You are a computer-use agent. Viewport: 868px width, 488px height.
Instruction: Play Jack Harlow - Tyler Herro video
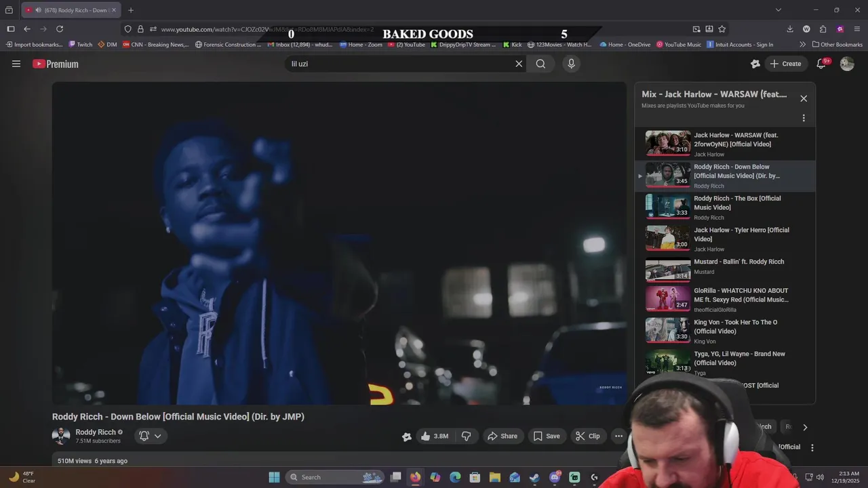725,239
